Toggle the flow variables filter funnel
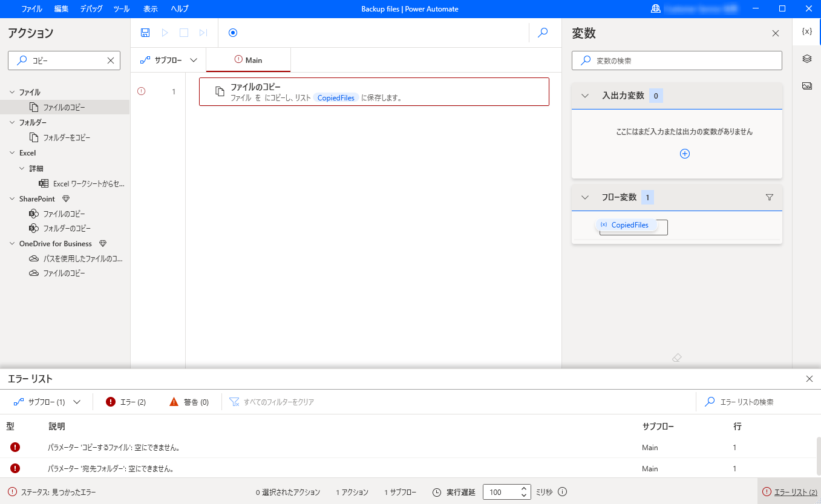This screenshot has height=504, width=821. coord(769,197)
